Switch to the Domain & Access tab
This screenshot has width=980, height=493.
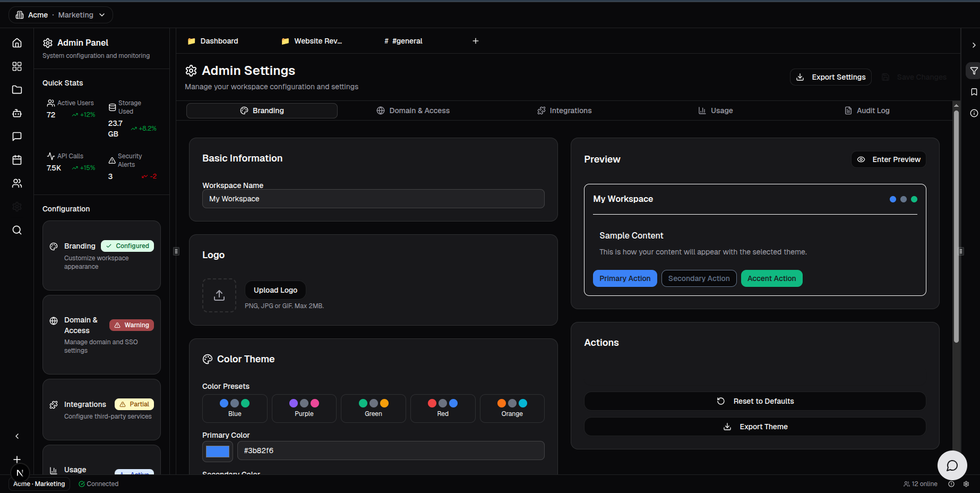pos(413,110)
